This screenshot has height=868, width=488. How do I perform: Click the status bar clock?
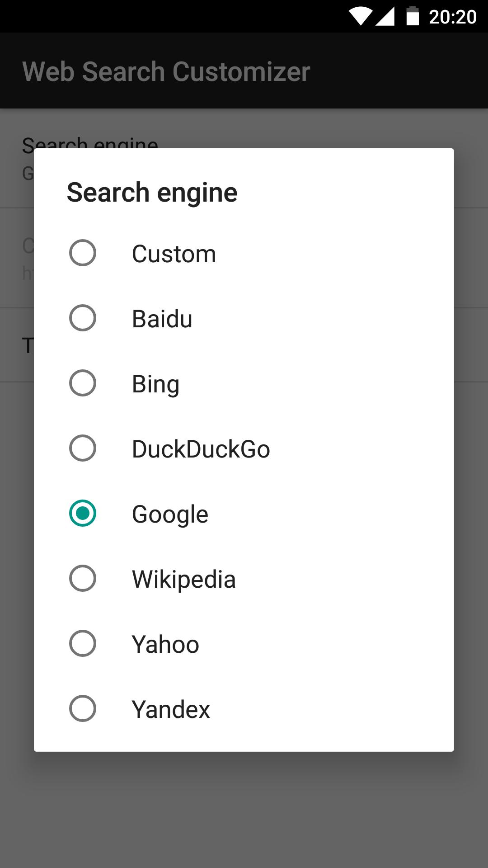452,17
